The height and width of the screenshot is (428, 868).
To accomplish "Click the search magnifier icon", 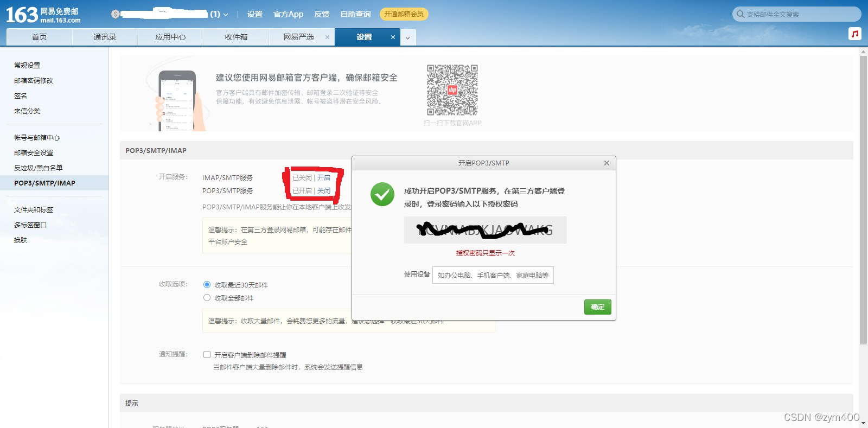I will coord(740,14).
